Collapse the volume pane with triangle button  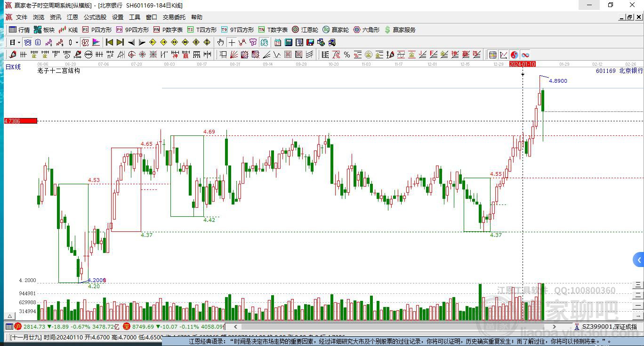click(x=9, y=315)
